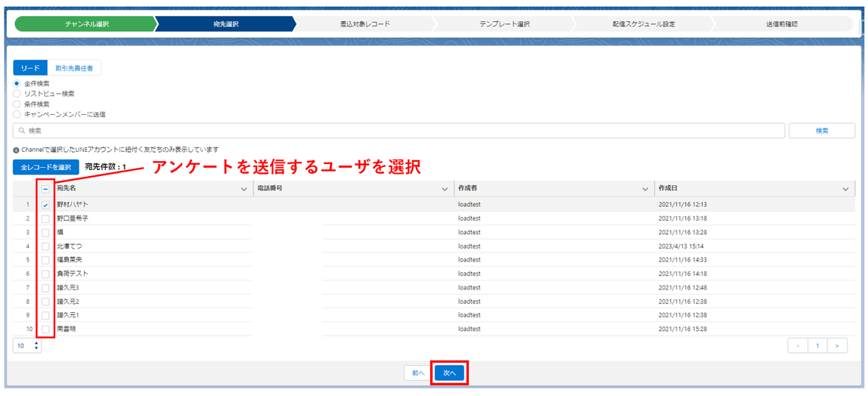
Task: Click the 絞込対象レコード step
Action: click(364, 24)
